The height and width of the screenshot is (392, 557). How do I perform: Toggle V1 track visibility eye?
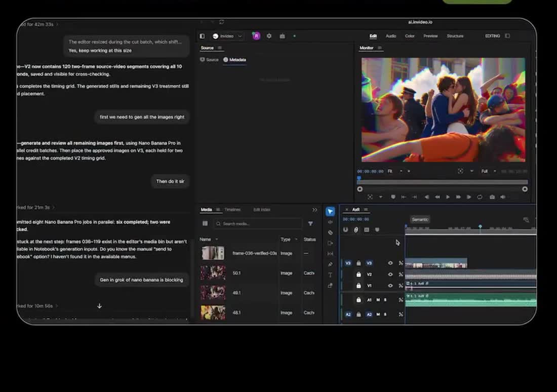[390, 285]
